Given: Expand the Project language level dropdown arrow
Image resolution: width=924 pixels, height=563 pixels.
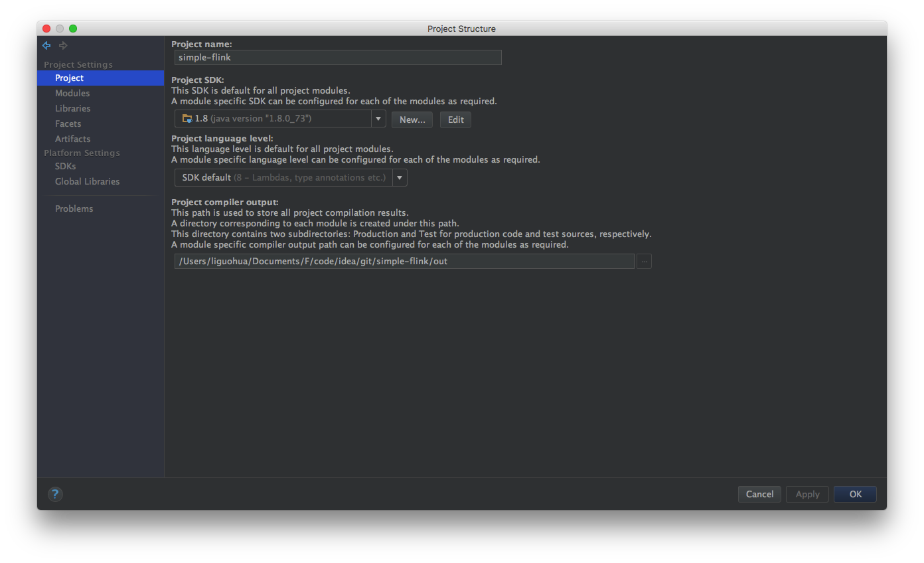Looking at the screenshot, I should (400, 178).
